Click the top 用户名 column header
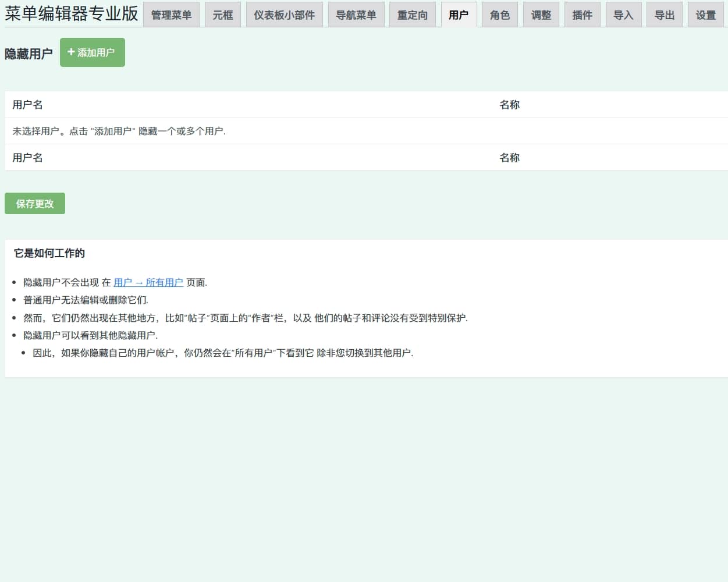Viewport: 728px width, 582px height. click(27, 105)
